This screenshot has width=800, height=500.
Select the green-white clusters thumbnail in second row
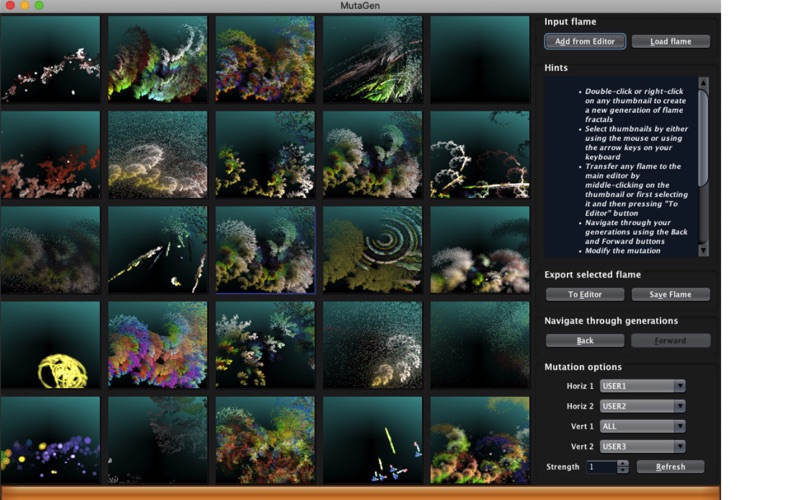(x=372, y=155)
